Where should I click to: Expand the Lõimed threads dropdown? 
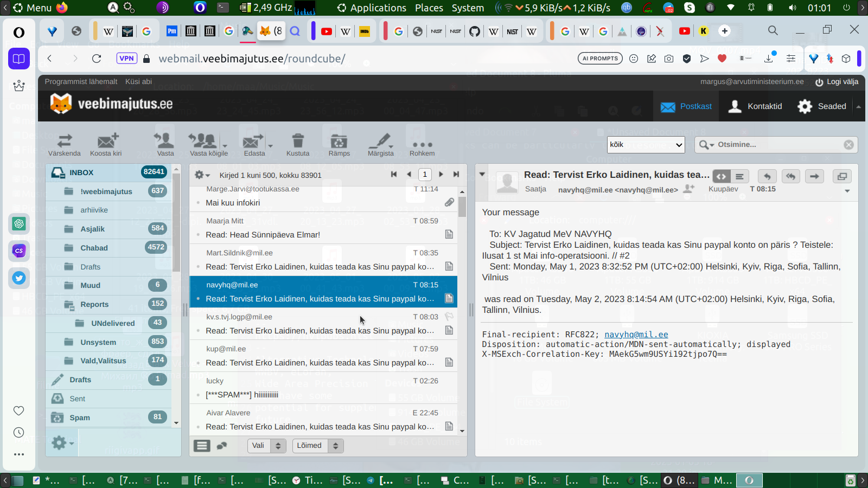(317, 446)
